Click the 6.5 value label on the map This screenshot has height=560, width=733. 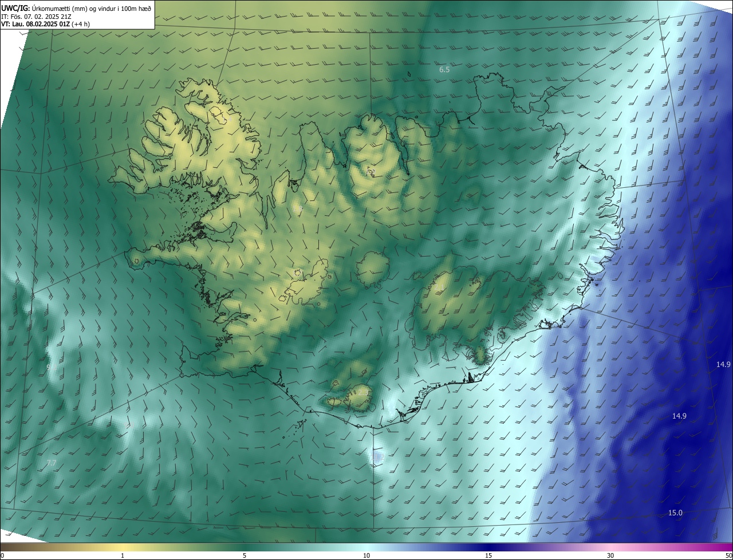pos(444,69)
